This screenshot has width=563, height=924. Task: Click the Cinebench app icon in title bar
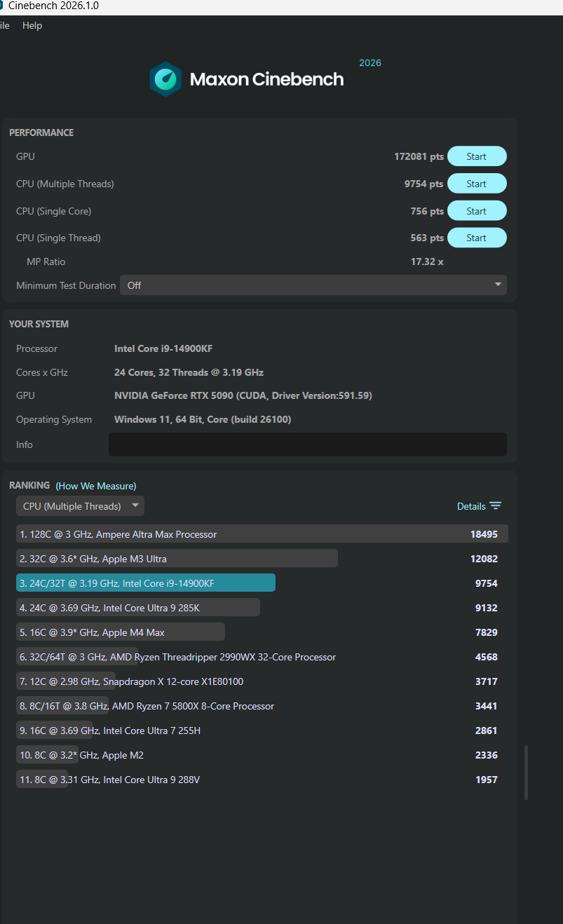2,6
